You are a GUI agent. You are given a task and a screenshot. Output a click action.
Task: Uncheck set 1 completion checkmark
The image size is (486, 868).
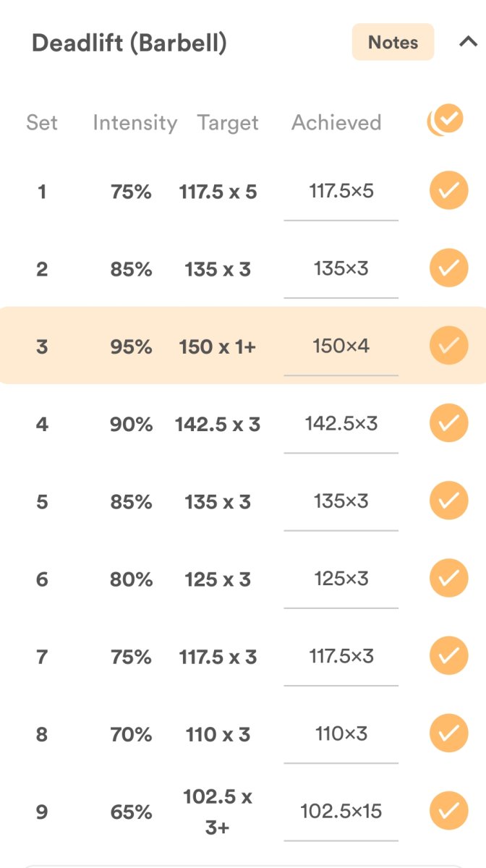pyautogui.click(x=448, y=191)
